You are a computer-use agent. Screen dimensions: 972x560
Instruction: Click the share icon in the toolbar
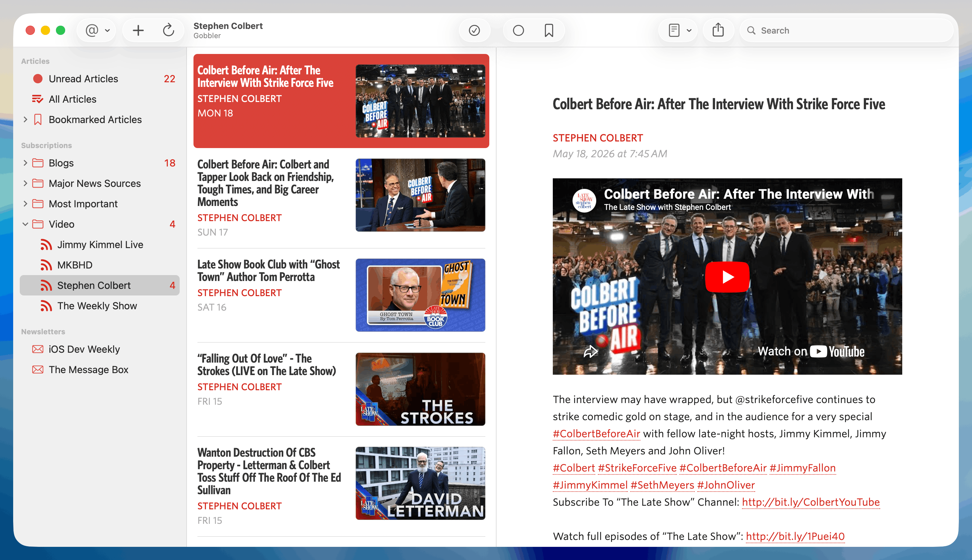718,30
